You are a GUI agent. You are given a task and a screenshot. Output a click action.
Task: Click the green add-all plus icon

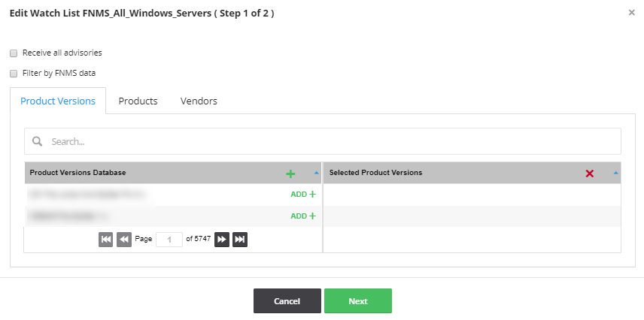pos(290,174)
